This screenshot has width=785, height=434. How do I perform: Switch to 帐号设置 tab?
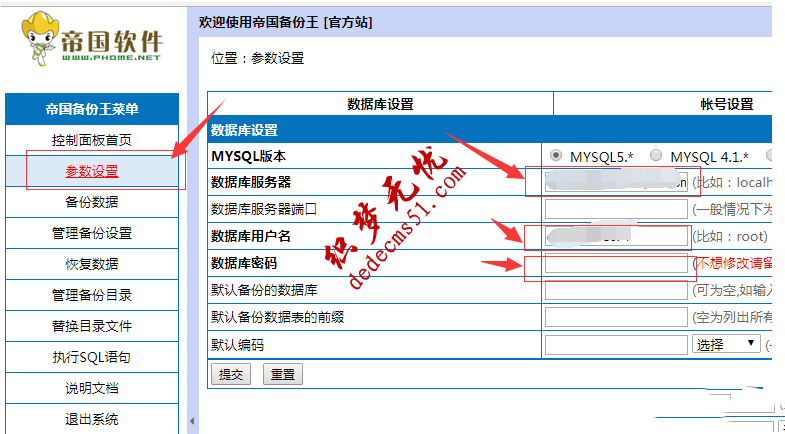click(x=726, y=104)
